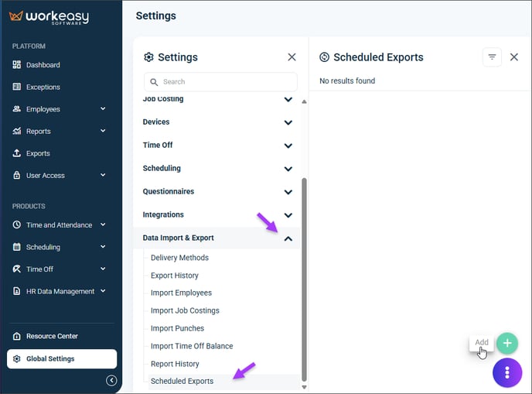Close the Settings panel
532x394 pixels.
tap(292, 57)
